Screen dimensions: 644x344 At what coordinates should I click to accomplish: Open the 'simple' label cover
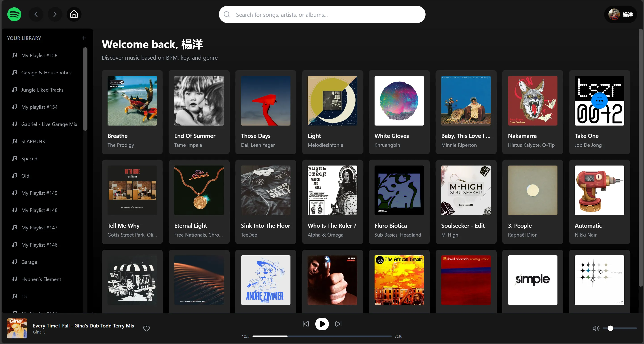click(533, 280)
